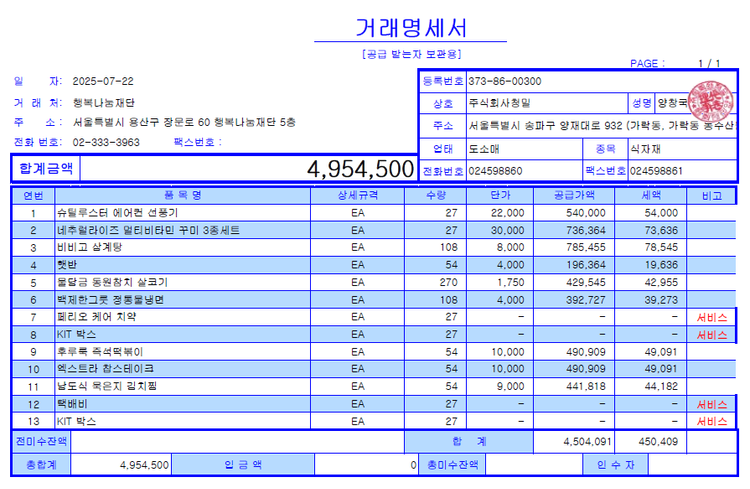
Task: Click the 거래명세서 document title
Action: coord(411,28)
